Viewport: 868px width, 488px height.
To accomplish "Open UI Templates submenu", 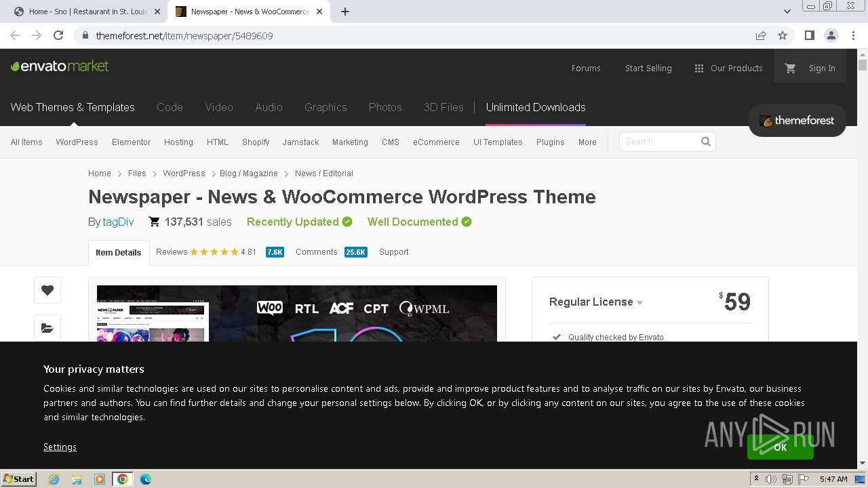I will click(498, 142).
